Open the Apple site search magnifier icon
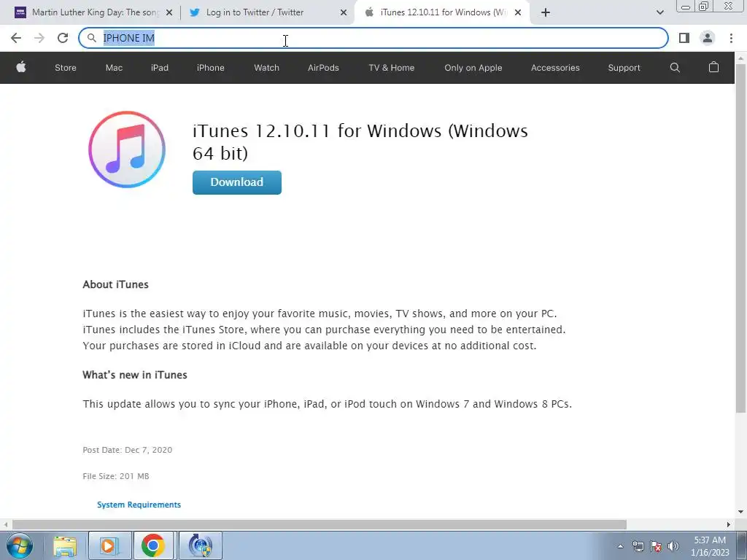 click(675, 68)
